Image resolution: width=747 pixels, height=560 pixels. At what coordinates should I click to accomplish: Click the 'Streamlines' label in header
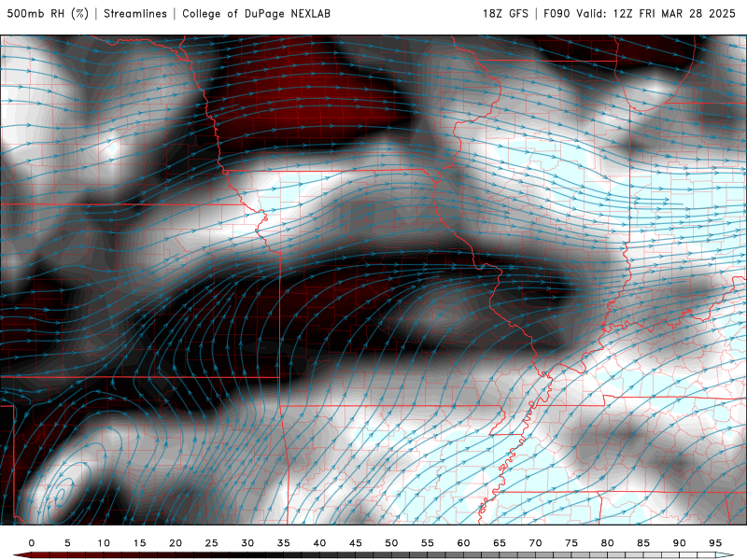[135, 13]
